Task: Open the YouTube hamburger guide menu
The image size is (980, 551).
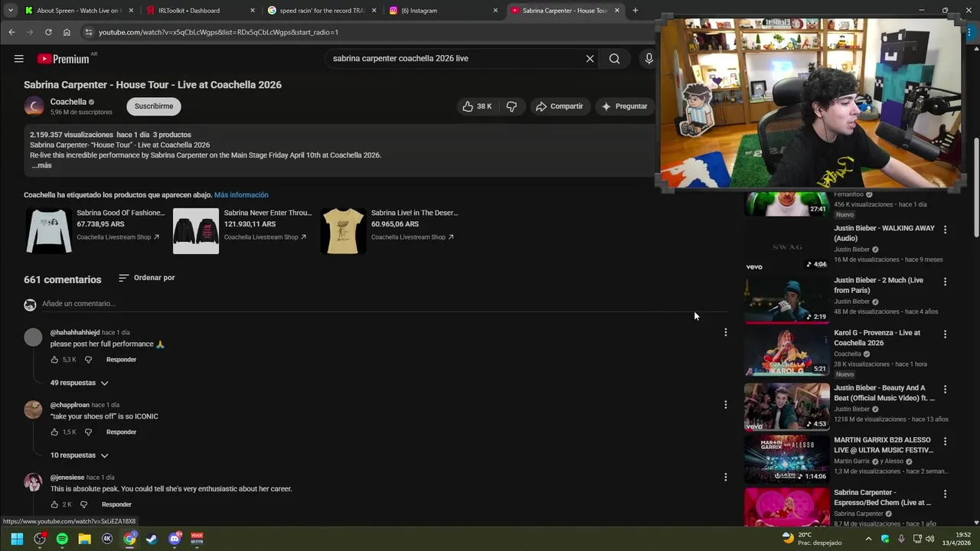Action: 18,59
